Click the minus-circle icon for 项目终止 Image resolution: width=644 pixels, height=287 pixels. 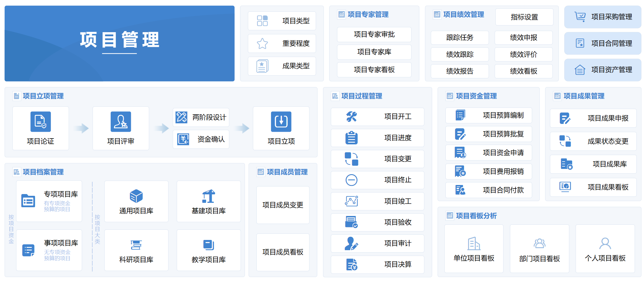352,180
